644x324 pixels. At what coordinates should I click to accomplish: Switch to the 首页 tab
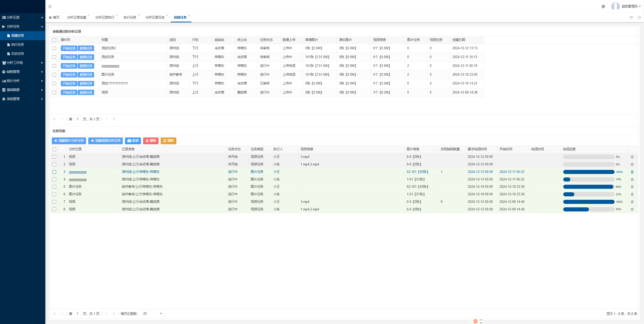[x=54, y=17]
